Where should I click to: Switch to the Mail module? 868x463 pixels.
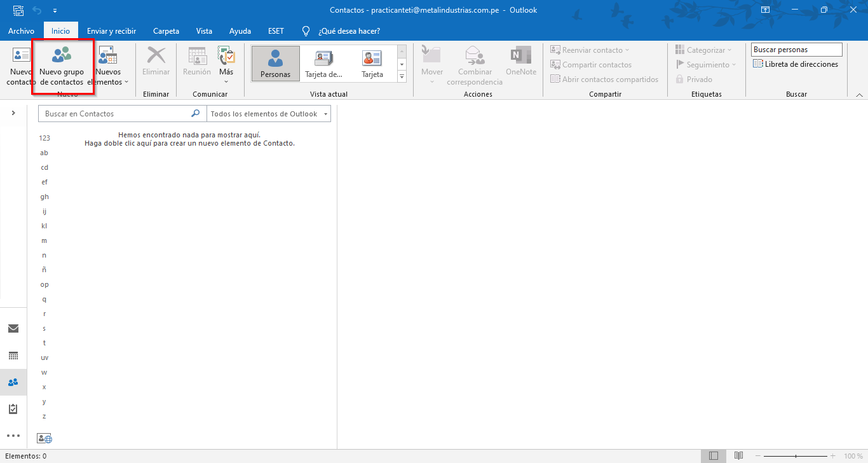[13, 329]
